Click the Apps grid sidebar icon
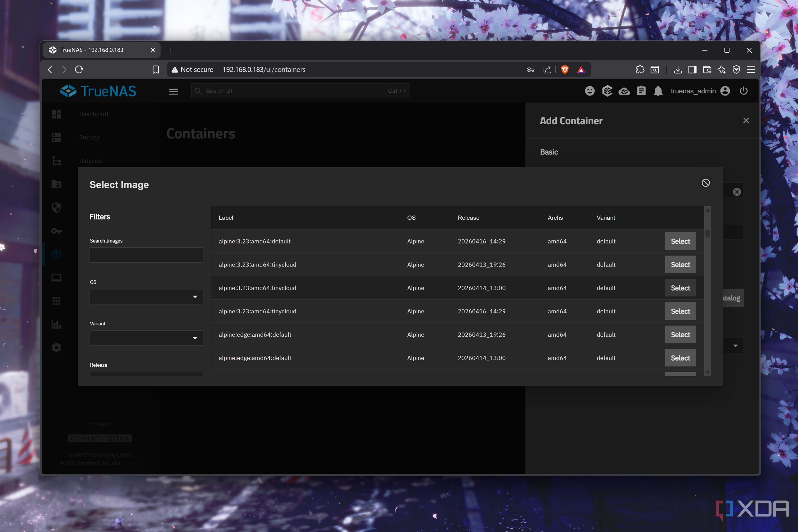 point(56,301)
